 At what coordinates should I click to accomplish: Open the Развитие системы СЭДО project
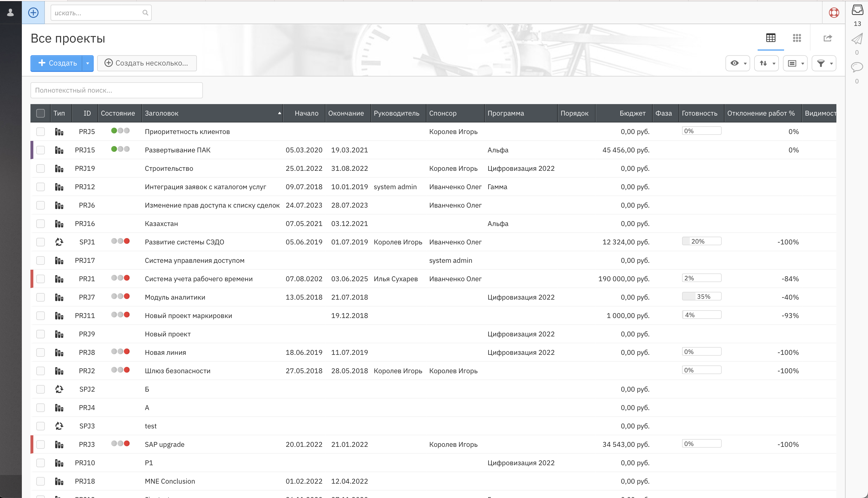coord(184,242)
